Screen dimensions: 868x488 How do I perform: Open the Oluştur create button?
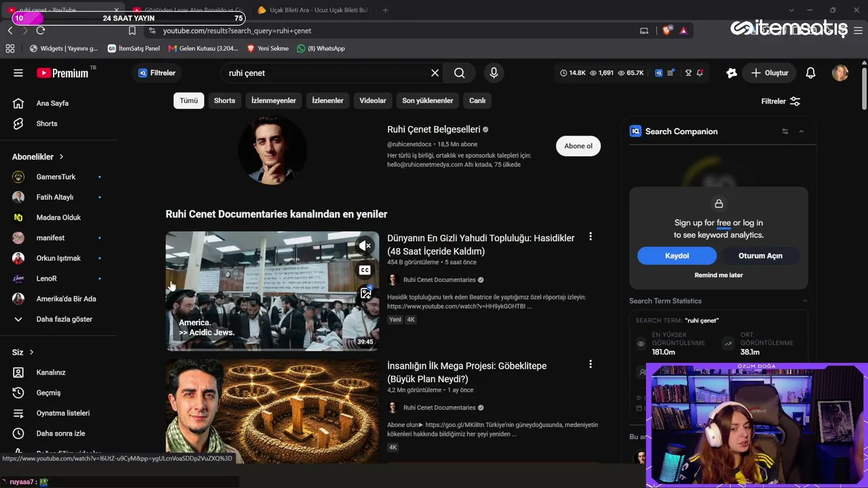point(770,73)
